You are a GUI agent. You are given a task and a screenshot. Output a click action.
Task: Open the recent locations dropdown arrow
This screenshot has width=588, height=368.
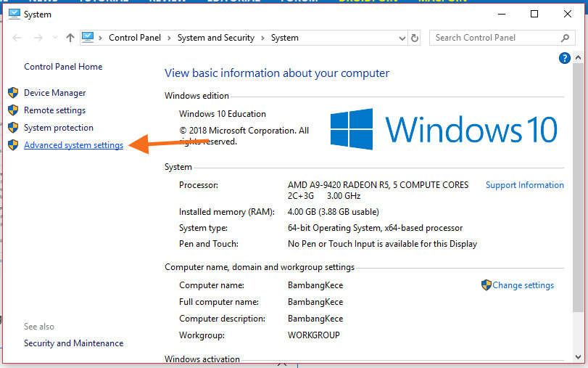coord(56,38)
